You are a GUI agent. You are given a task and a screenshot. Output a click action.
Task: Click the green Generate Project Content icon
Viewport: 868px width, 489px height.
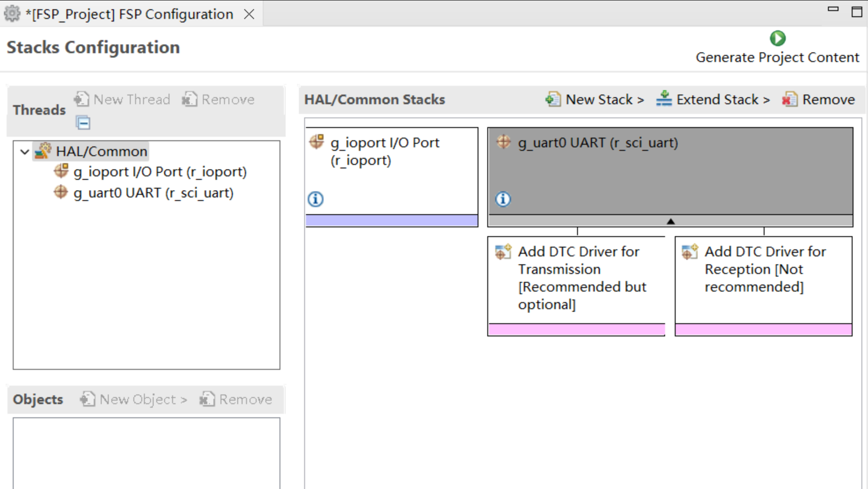[x=777, y=38]
